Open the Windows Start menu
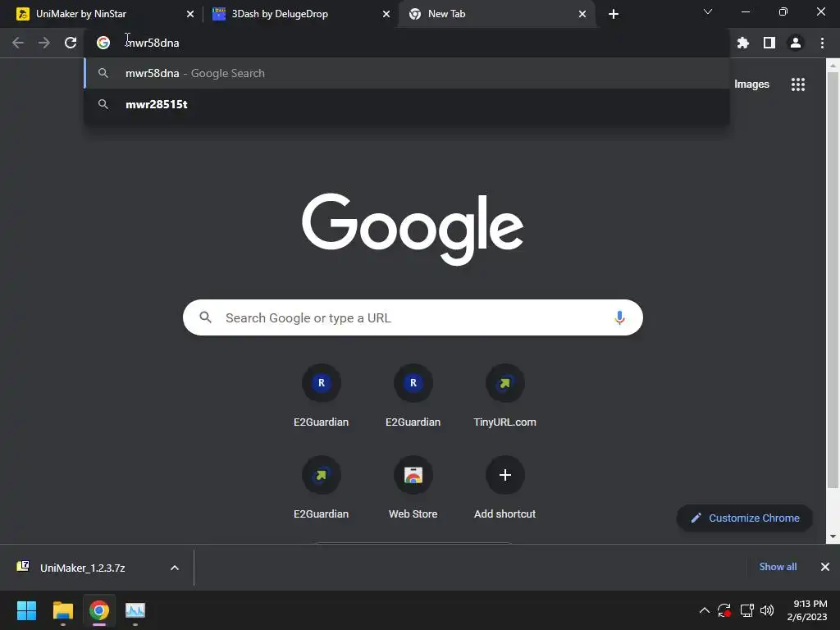840x630 pixels. pyautogui.click(x=26, y=610)
